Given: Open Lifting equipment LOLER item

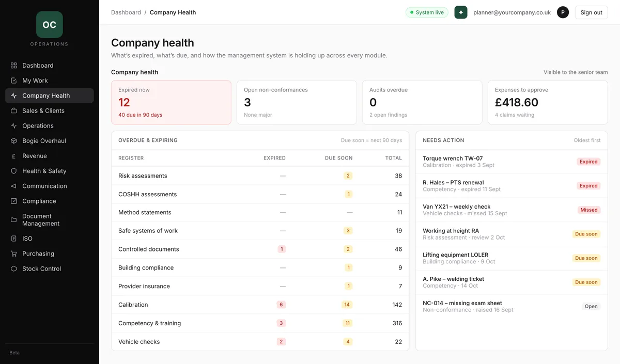Looking at the screenshot, I should pos(512,258).
